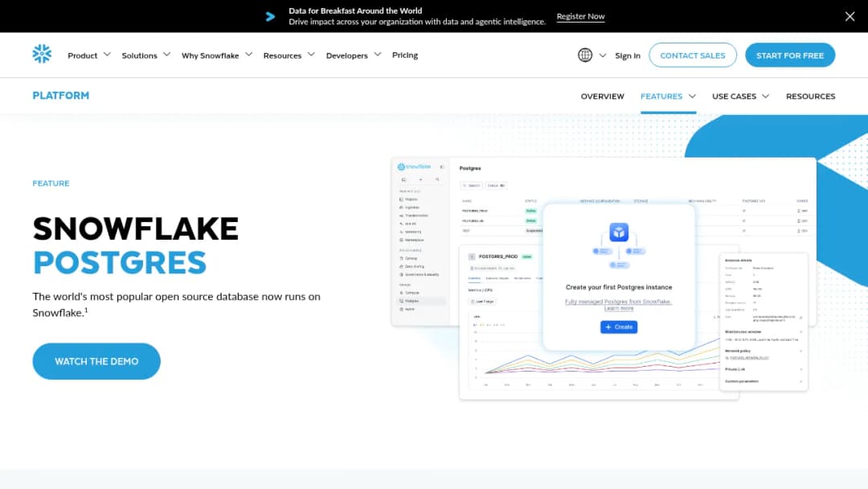Viewport: 868px width, 489px height.
Task: Click the Postgres cube icon in dialog
Action: pos(619,232)
